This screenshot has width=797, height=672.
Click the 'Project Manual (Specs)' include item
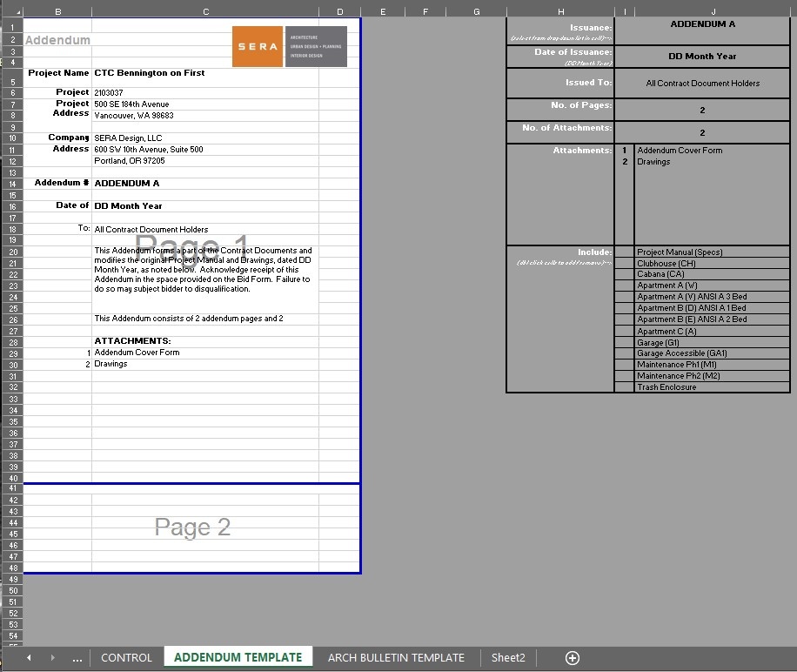(712, 252)
